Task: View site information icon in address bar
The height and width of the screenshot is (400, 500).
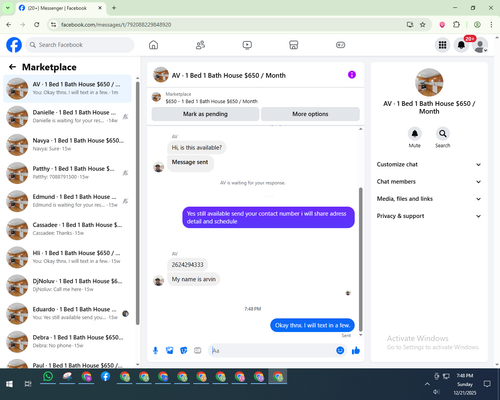Action: coord(53,25)
